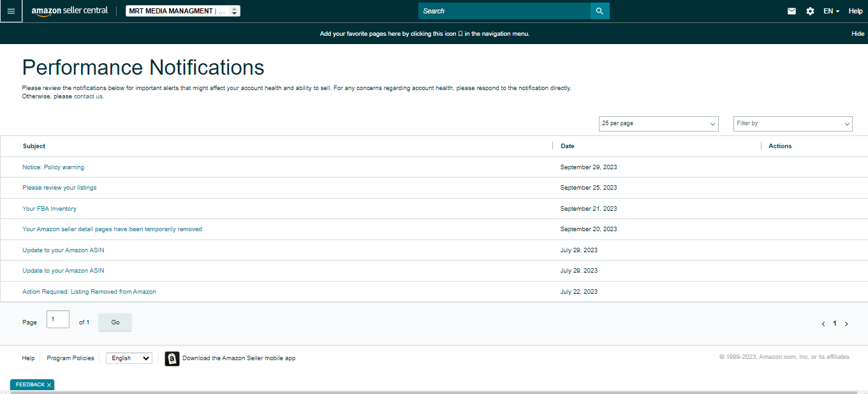
Task: Open the English language selector in footer
Action: pos(129,358)
